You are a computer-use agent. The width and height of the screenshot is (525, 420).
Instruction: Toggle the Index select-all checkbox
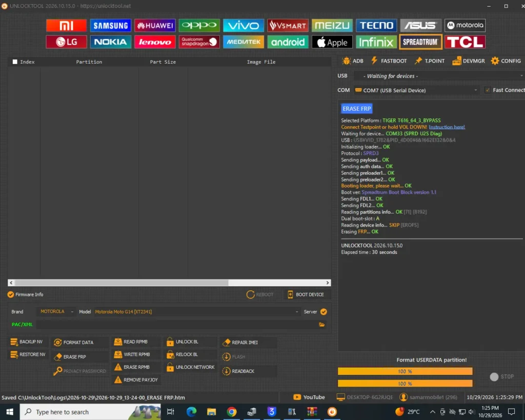(15, 62)
